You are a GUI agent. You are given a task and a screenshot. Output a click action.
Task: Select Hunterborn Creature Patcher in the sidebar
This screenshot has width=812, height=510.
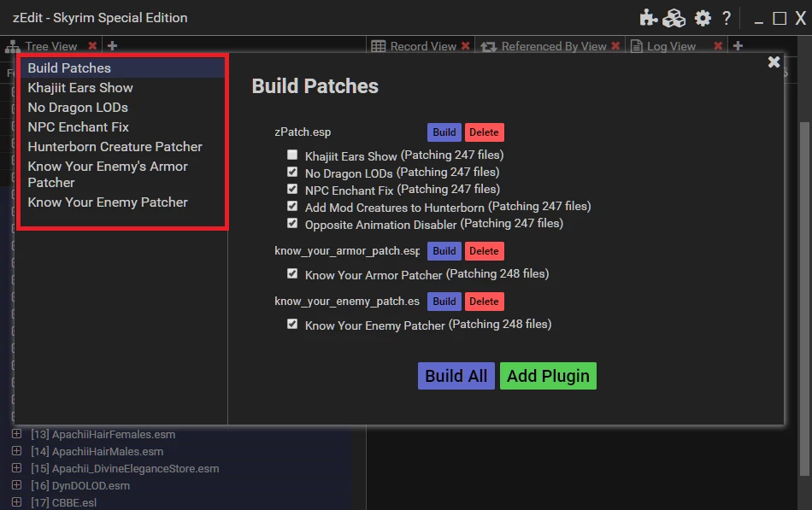point(122,147)
